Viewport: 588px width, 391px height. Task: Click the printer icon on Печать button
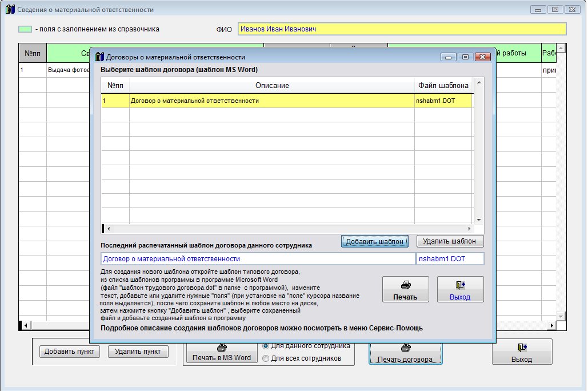coord(405,285)
